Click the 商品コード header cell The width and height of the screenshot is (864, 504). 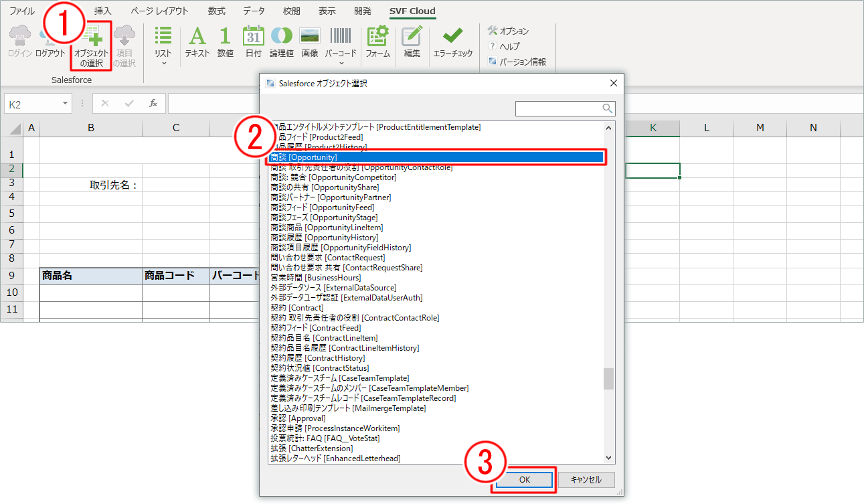click(x=176, y=276)
